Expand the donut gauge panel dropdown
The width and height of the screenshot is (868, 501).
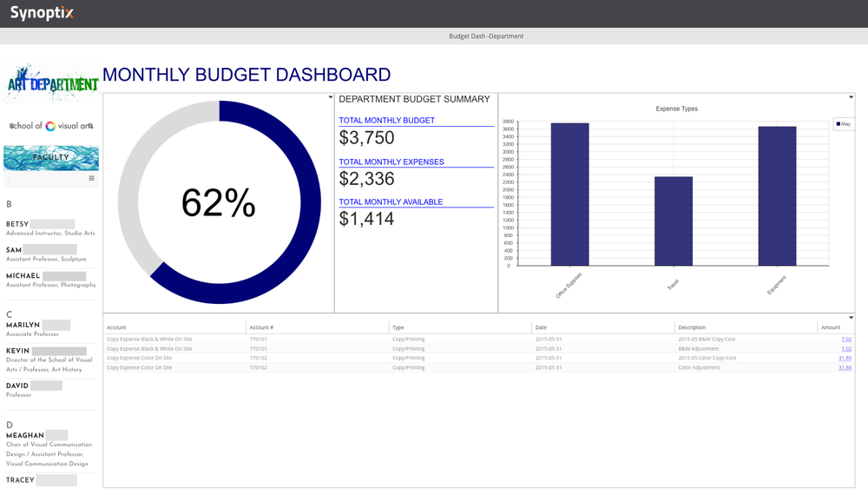pyautogui.click(x=330, y=96)
